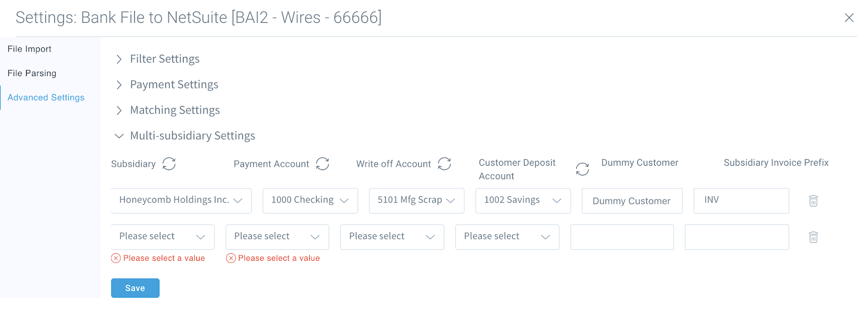Viewport: 868px width, 314px height.
Task: Open the Honeycomb Holdings Inc. subsidiary dropdown
Action: [181, 200]
